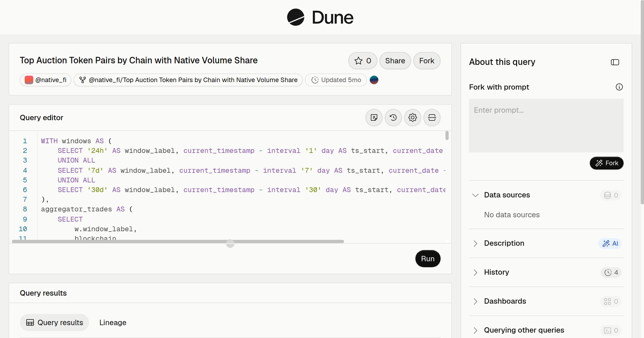
Task: Click line number 8 in the editor
Action: [x=25, y=209]
